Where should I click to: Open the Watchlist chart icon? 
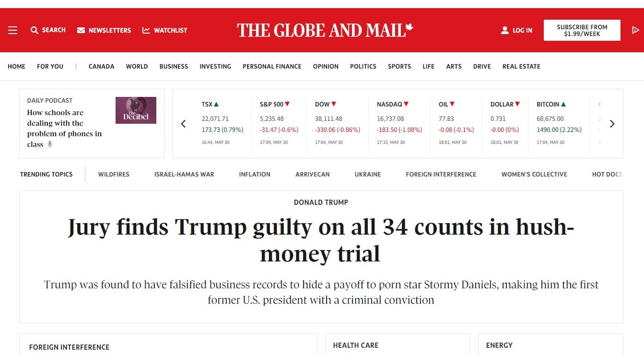pyautogui.click(x=146, y=30)
